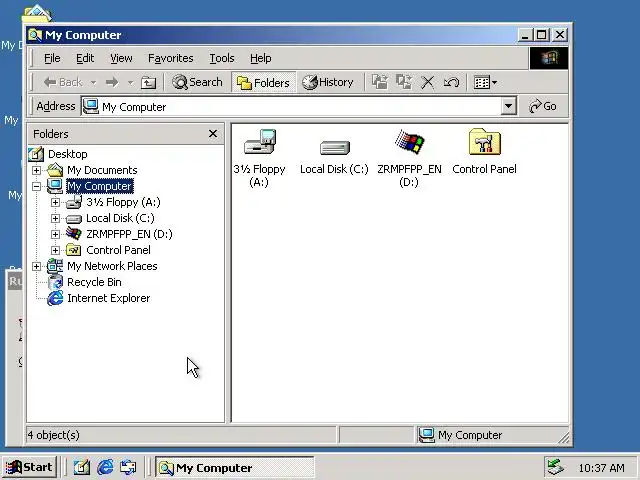This screenshot has height=480, width=640.
Task: Open the Back history dropdown arrow
Action: pyautogui.click(x=93, y=82)
